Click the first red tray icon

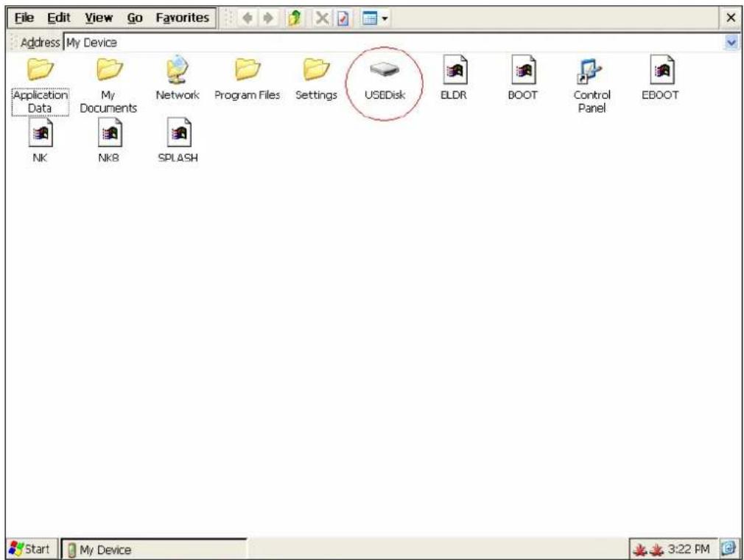(x=641, y=550)
